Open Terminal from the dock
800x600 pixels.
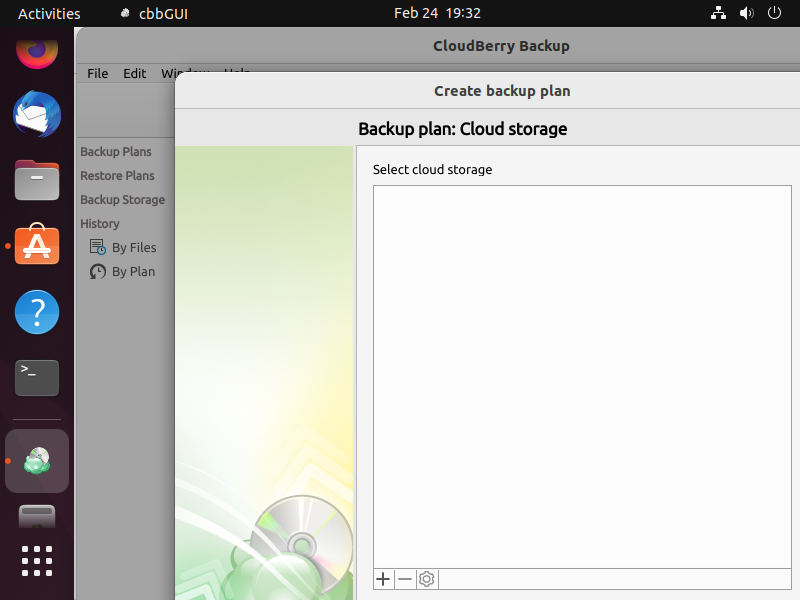[x=37, y=378]
